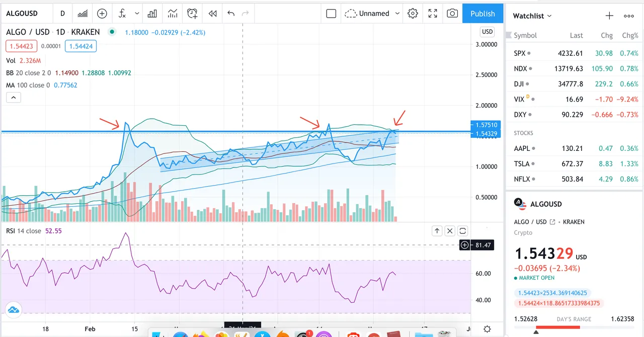Change the D time interval

tap(62, 14)
